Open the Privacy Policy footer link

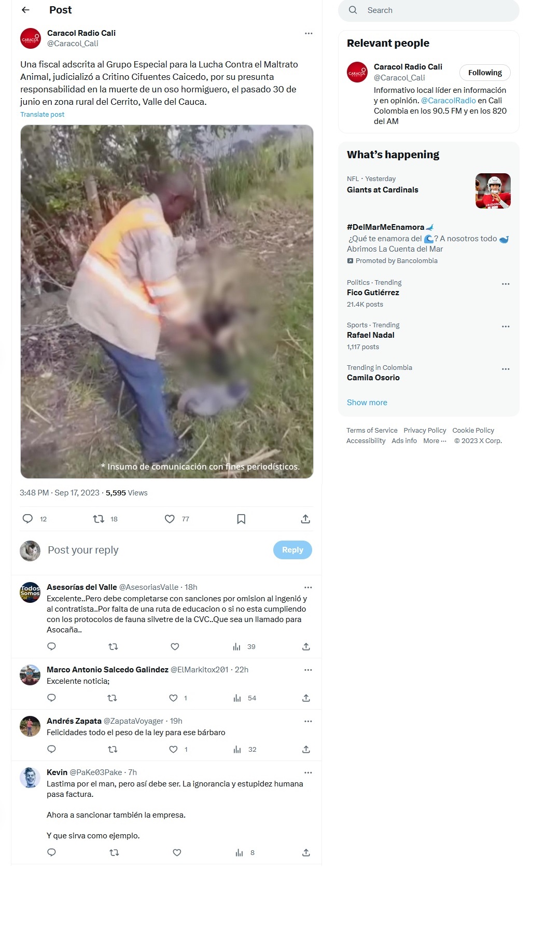[x=425, y=430]
